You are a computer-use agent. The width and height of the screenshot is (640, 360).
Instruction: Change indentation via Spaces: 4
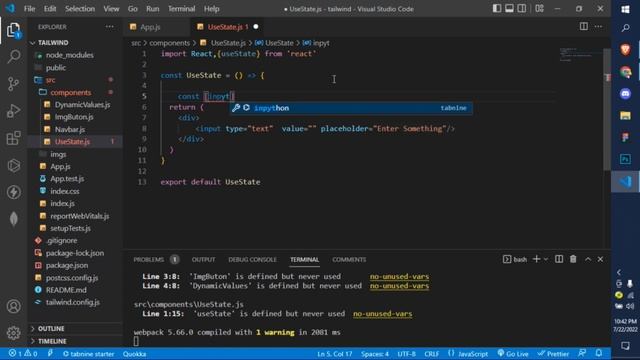[x=375, y=354]
